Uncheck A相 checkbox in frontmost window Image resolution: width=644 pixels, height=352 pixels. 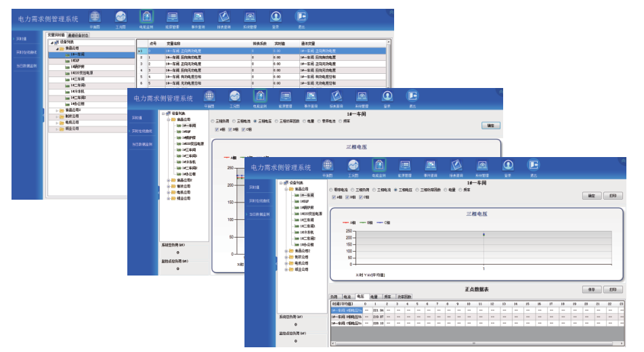tap(332, 197)
